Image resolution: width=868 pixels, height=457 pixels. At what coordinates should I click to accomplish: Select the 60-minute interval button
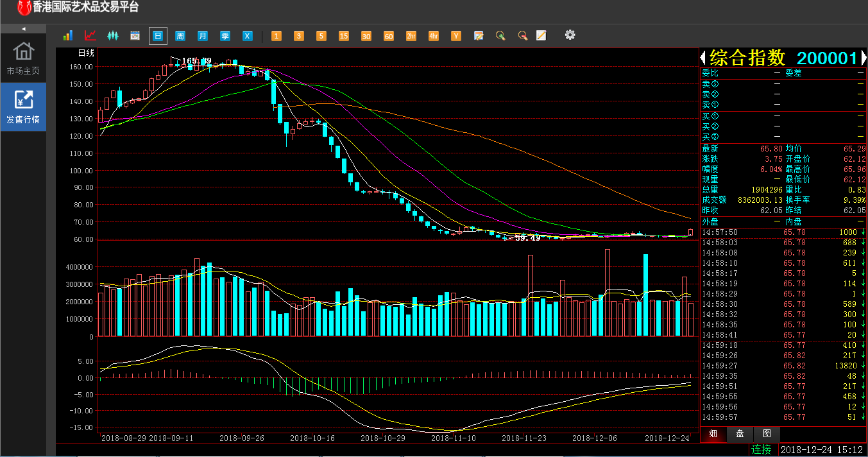click(389, 36)
